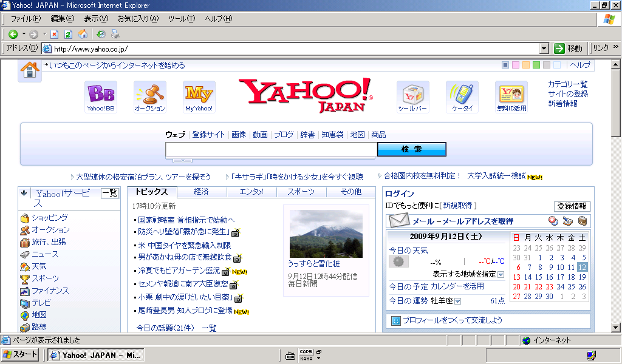622x364 pixels.
Task: Open the Yahoo toolbar (ツールバー) icon
Action: click(413, 97)
